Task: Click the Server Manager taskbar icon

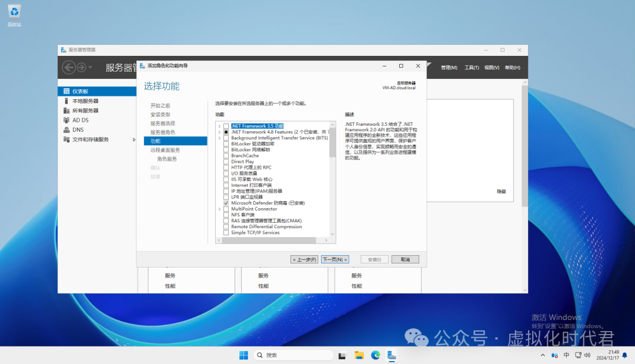Action: point(392,355)
